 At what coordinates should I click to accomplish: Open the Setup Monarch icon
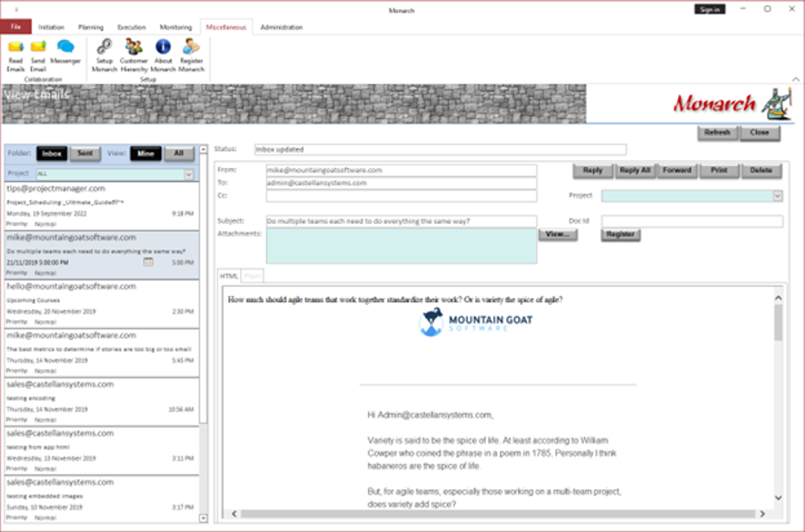(105, 55)
